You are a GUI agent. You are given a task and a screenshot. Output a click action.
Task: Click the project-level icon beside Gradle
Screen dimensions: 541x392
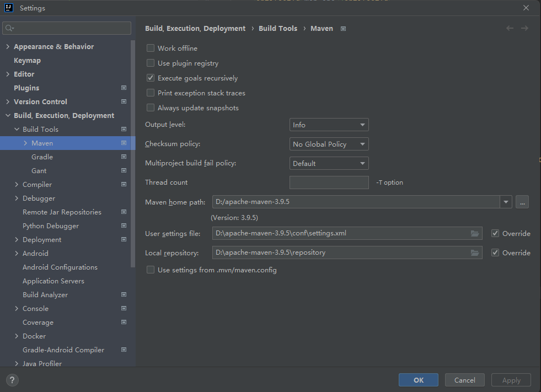[124, 157]
